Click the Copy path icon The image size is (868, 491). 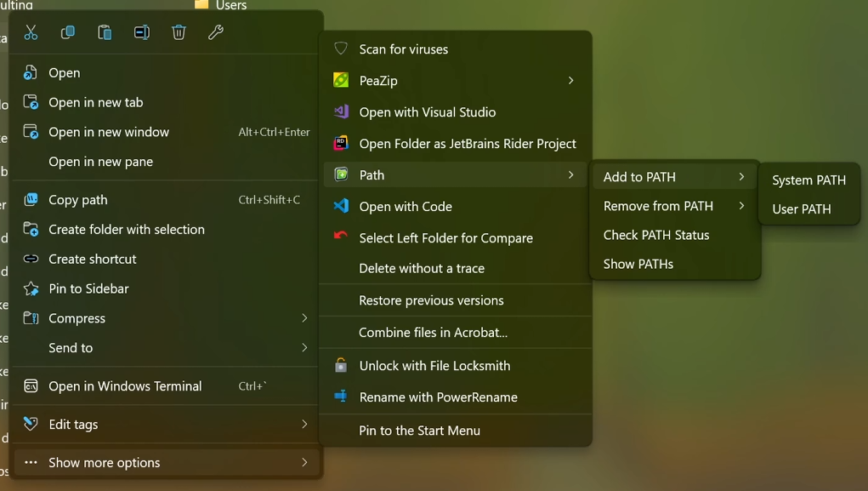coord(31,199)
